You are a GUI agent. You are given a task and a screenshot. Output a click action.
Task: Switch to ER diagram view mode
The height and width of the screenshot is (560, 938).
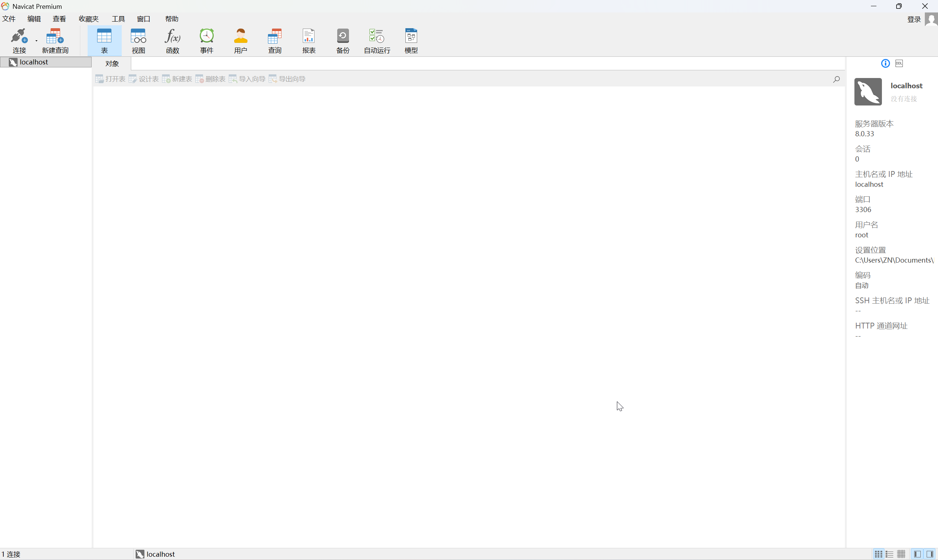click(901, 554)
